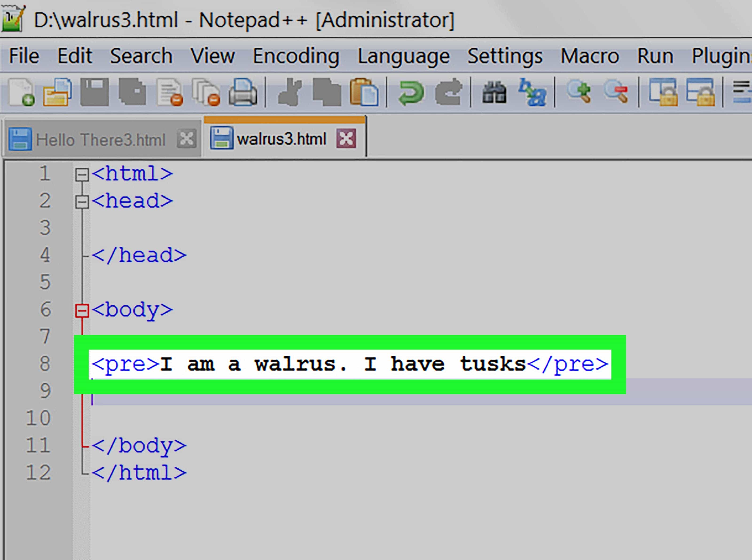This screenshot has height=560, width=752.
Task: Click the Paste clipboard icon
Action: (x=364, y=92)
